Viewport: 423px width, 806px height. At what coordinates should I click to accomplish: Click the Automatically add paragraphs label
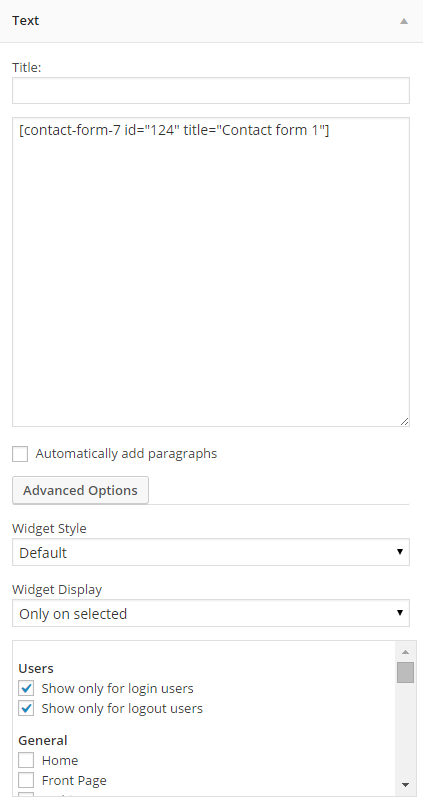point(126,454)
